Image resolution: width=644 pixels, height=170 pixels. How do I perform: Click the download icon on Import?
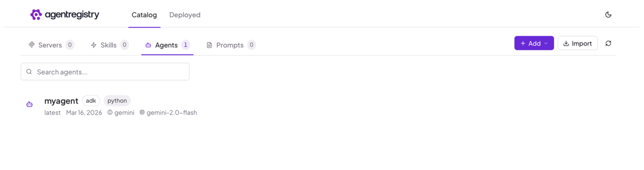coord(566,43)
